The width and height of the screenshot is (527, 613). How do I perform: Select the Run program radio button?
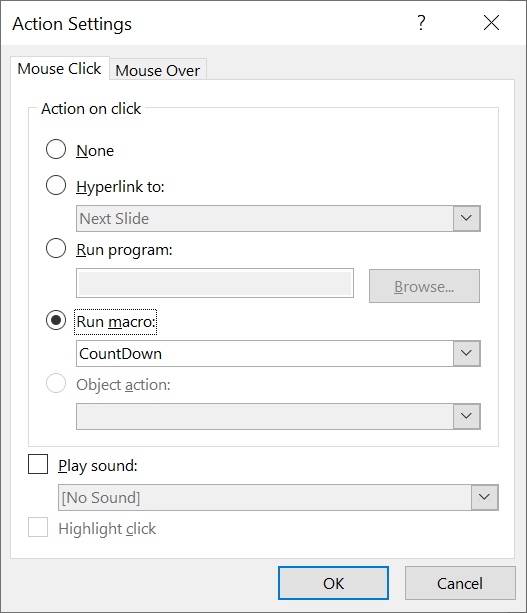pos(56,248)
